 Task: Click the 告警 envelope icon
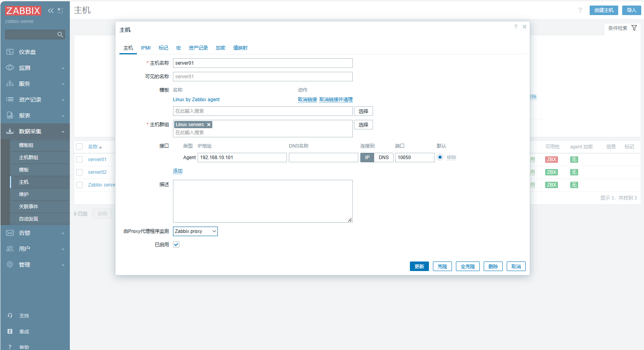(x=10, y=233)
